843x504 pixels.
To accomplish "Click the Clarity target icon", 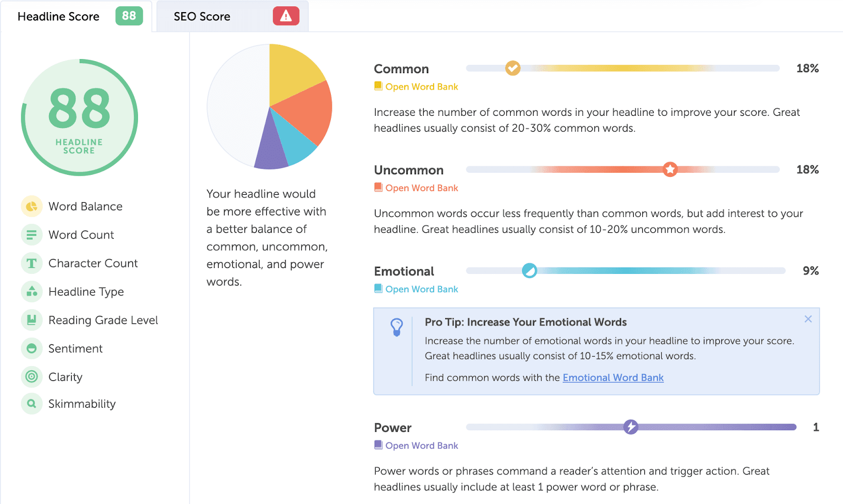I will point(32,377).
